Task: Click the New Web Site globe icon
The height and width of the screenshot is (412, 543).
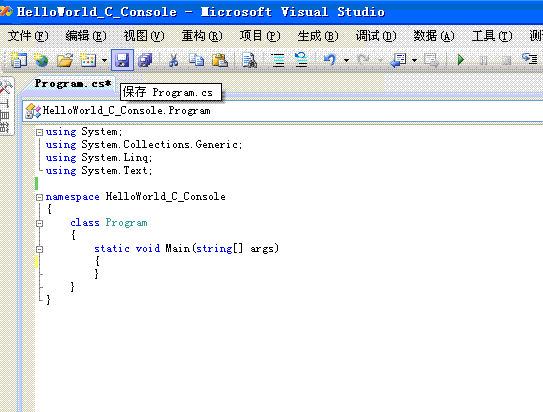Action: pos(42,60)
